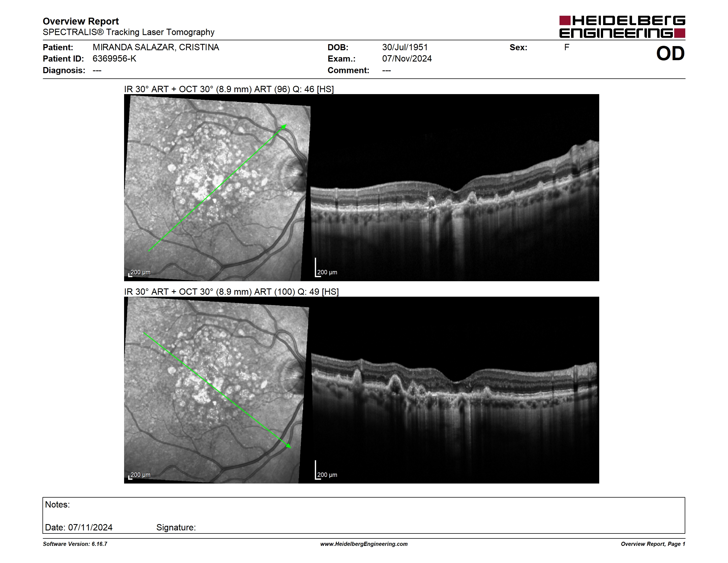This screenshot has width=728, height=563.
Task: Click into the 'Notes:' field
Action: (364, 515)
